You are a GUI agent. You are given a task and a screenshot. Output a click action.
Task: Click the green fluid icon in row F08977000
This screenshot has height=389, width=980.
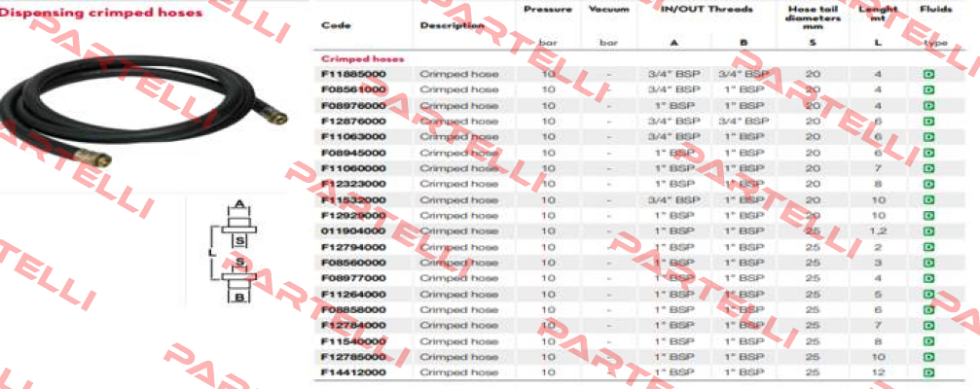[x=928, y=278]
